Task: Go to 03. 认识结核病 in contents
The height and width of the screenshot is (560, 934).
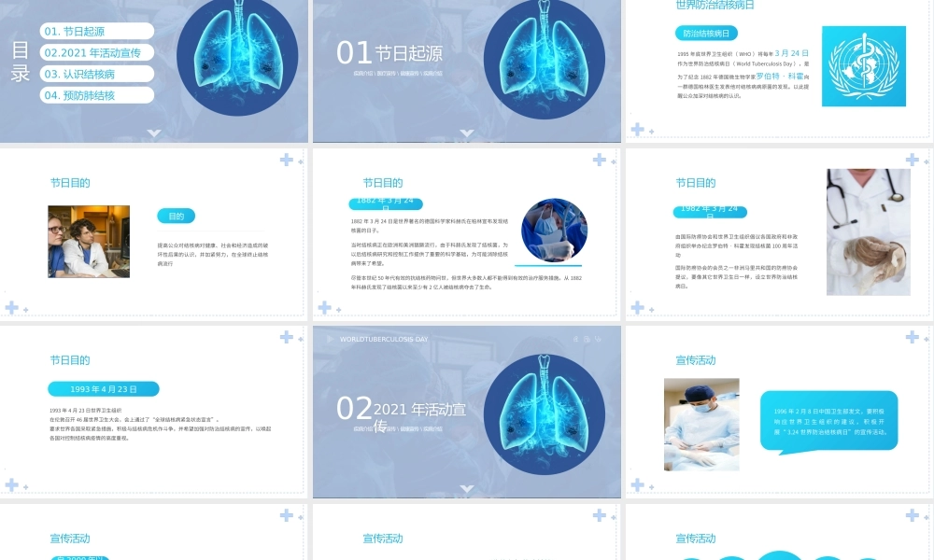Action: coord(97,74)
